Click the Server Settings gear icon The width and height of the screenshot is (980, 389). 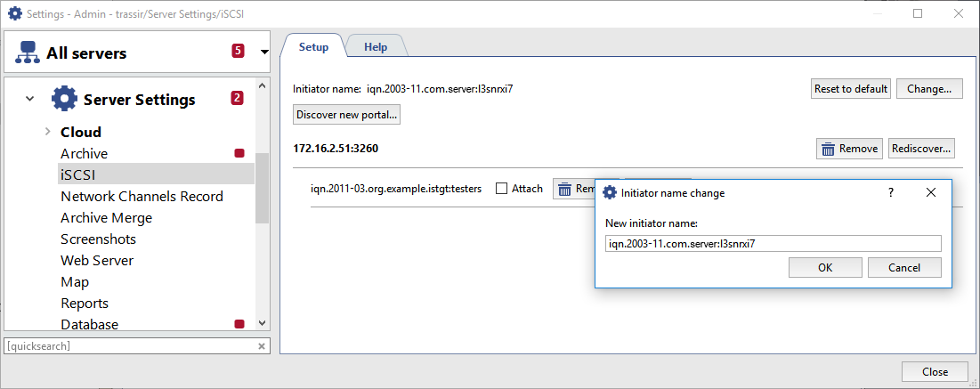point(65,99)
